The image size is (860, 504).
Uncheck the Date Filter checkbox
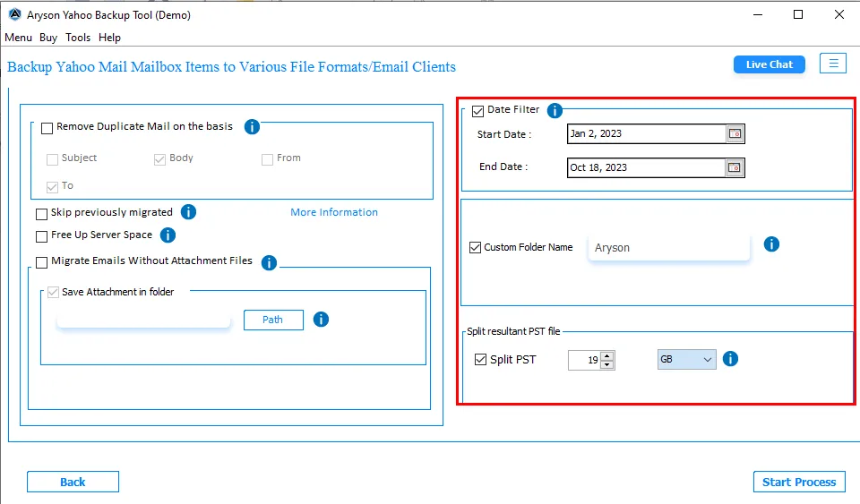(x=477, y=111)
